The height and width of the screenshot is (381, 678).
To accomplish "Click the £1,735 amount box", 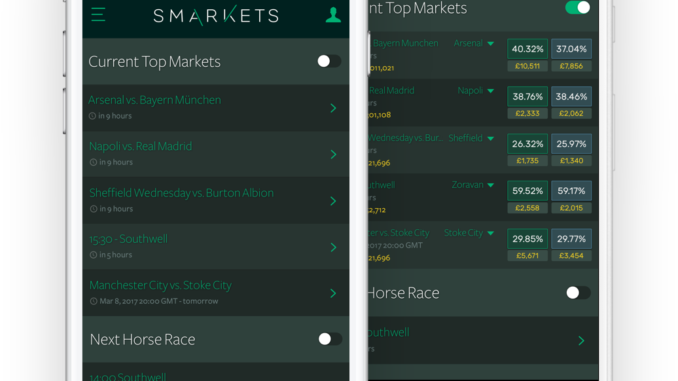I will [x=528, y=161].
